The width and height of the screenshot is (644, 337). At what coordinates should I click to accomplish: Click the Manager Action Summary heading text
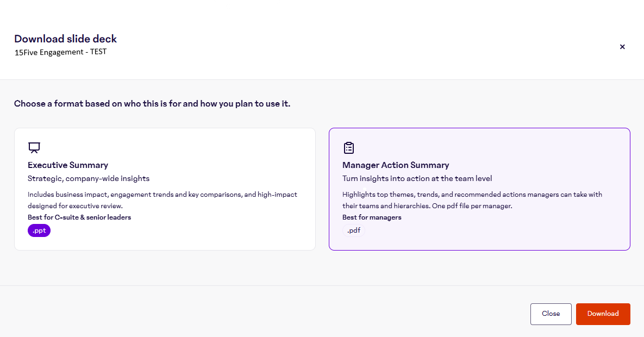pyautogui.click(x=396, y=165)
